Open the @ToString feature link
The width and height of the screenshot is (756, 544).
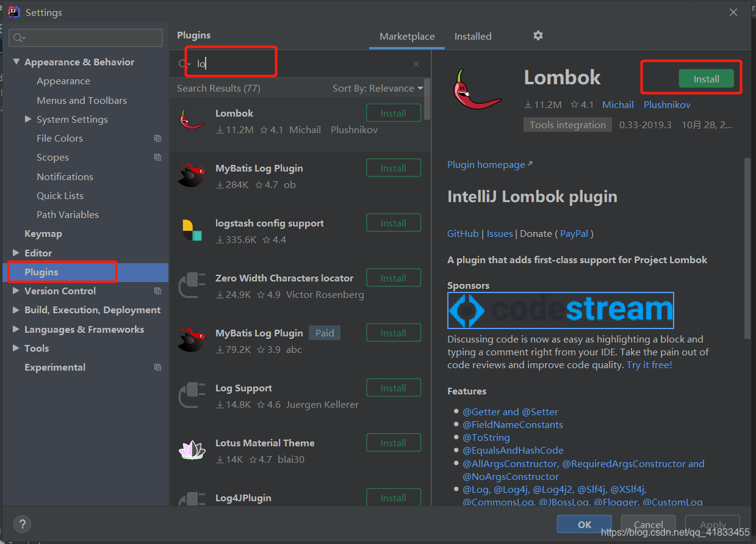tap(486, 437)
